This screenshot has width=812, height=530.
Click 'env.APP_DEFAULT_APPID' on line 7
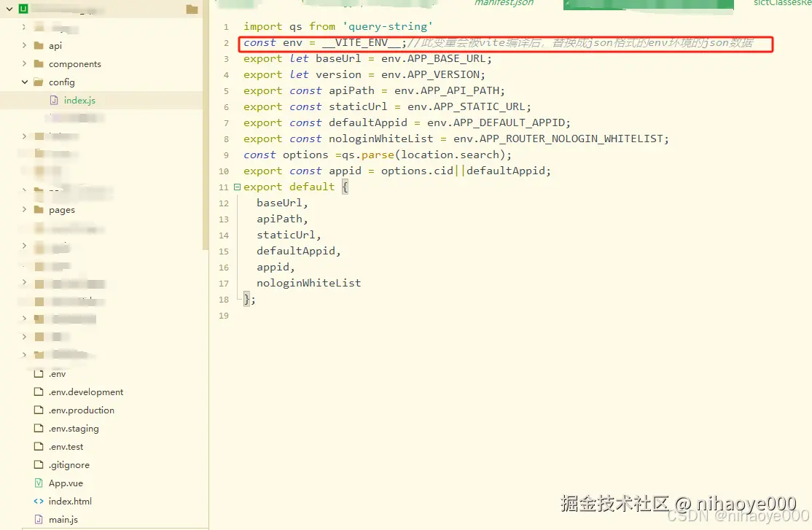496,122
